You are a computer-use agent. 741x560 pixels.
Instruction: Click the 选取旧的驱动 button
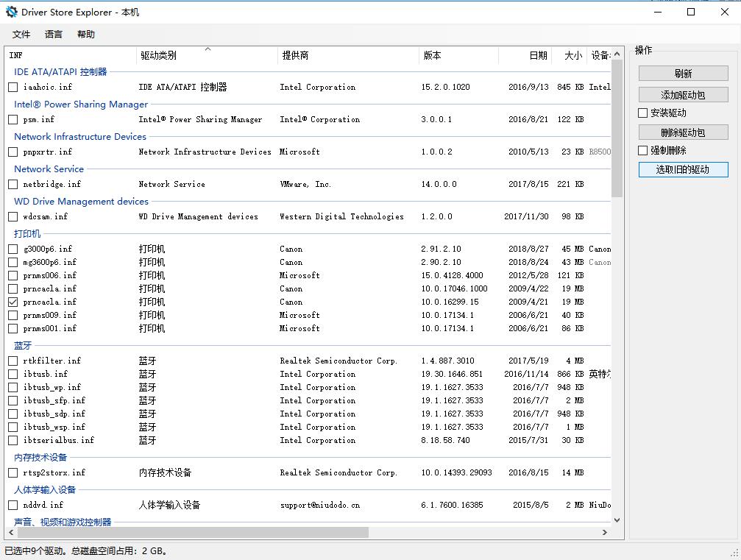click(x=682, y=169)
